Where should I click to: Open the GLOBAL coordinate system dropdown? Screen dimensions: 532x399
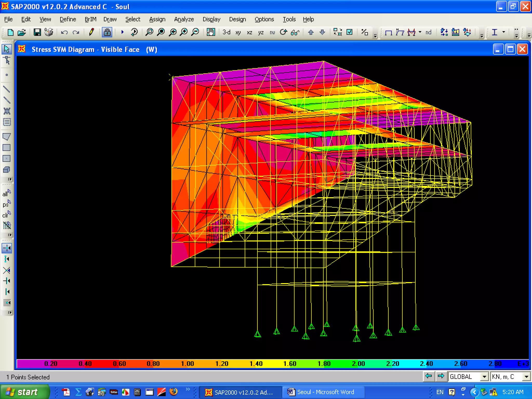click(x=484, y=377)
